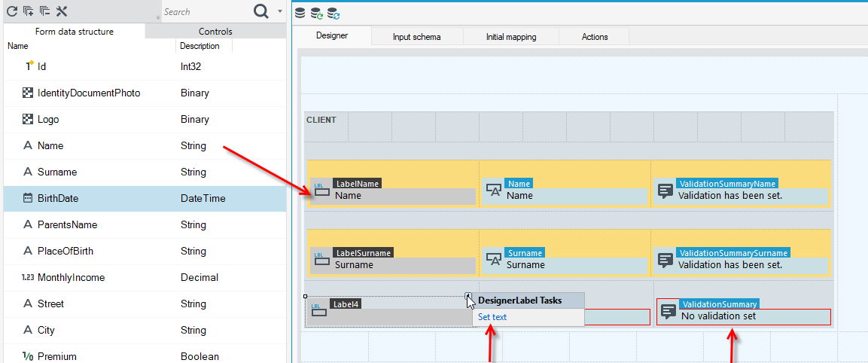Click the text input icon of Surname control

tap(493, 260)
